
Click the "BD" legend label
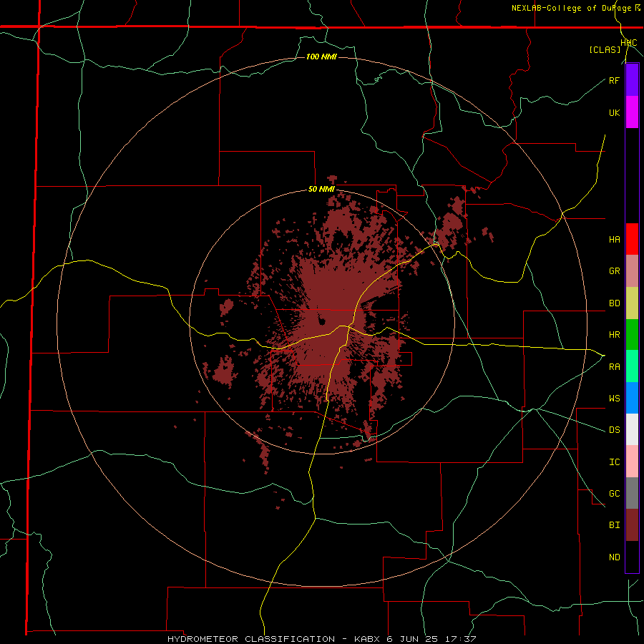pyautogui.click(x=614, y=303)
